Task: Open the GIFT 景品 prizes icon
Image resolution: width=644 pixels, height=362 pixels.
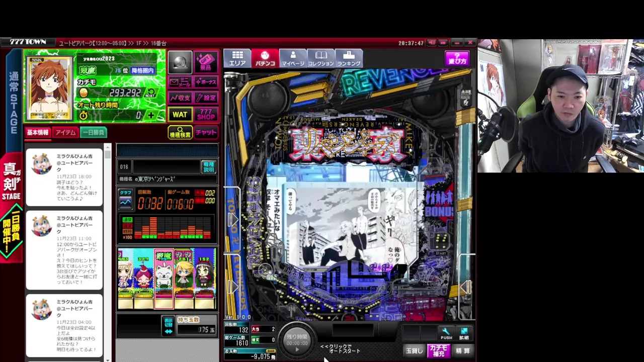Action: click(x=205, y=62)
